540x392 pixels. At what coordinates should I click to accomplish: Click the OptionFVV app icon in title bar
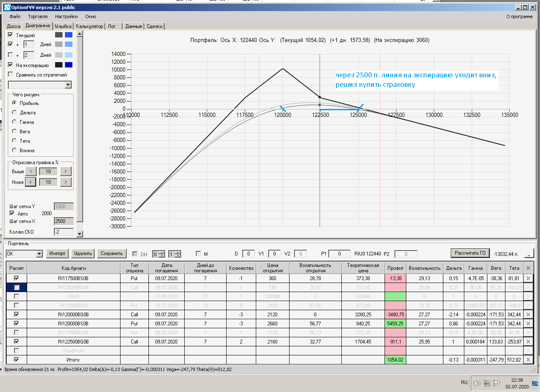tap(7, 7)
